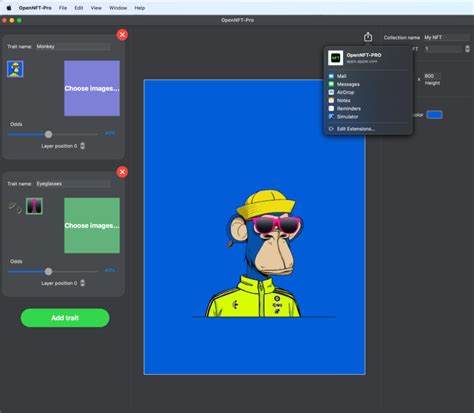The height and width of the screenshot is (413, 474).
Task: Click the Simulator icon in share menu
Action: click(331, 116)
